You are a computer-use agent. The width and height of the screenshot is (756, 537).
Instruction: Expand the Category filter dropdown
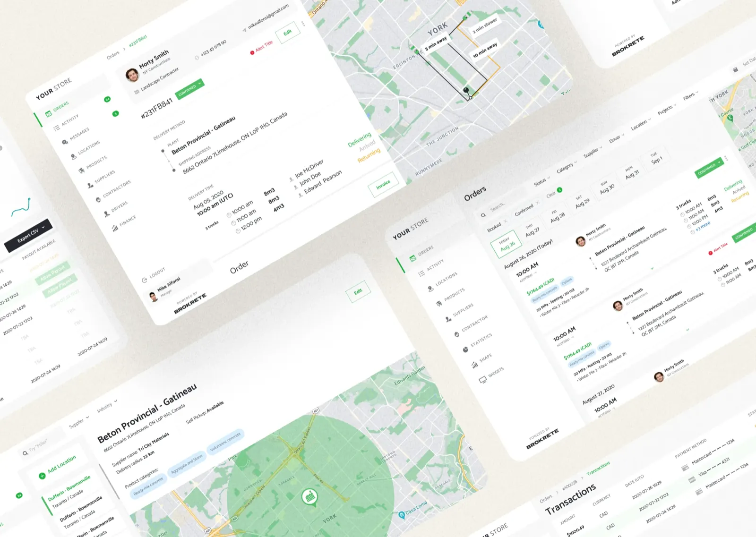click(x=567, y=166)
